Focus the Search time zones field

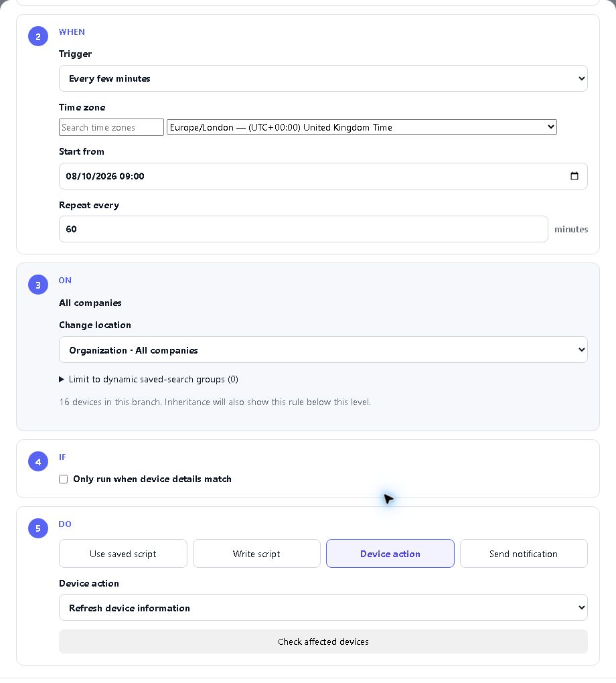click(112, 127)
